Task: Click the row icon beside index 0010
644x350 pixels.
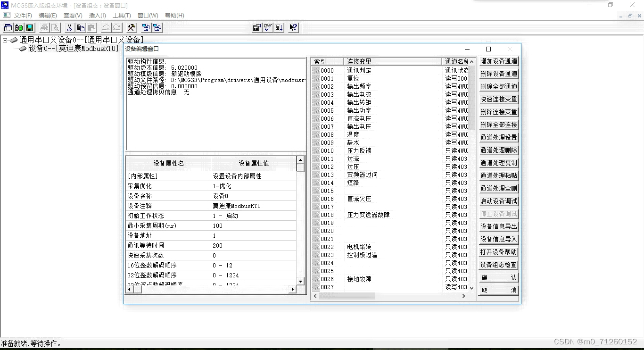Action: click(316, 151)
